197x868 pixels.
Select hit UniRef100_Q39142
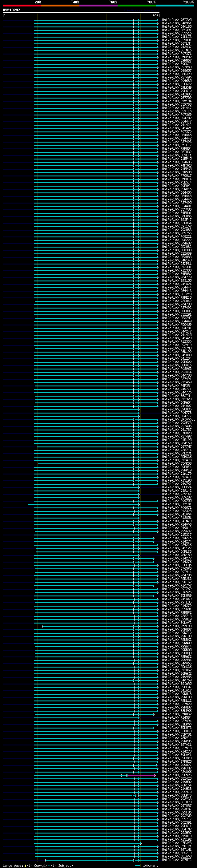[177, 491]
